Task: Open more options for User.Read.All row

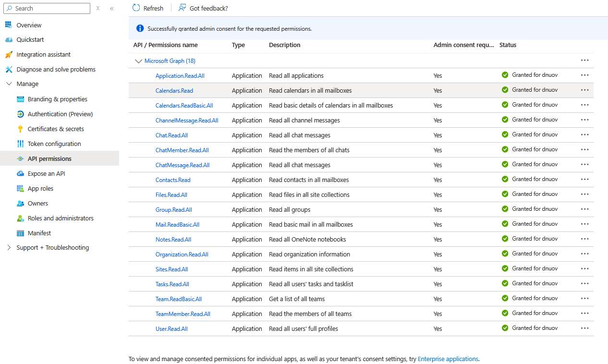Action: coord(584,328)
